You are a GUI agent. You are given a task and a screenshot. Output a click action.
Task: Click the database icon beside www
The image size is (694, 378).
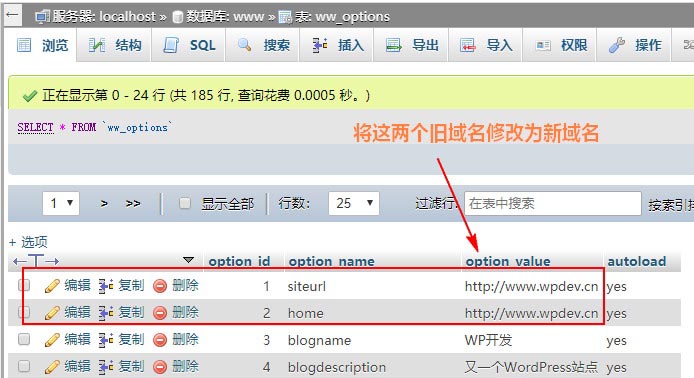coord(177,17)
